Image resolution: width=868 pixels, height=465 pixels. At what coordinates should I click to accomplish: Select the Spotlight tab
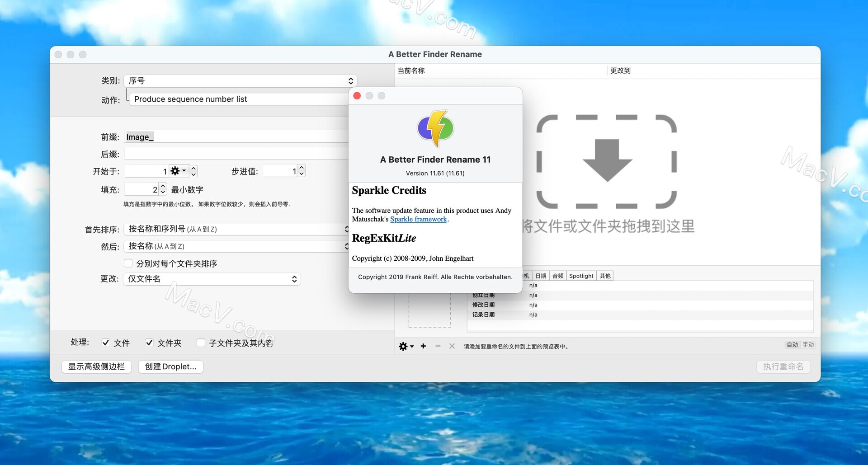coord(581,276)
